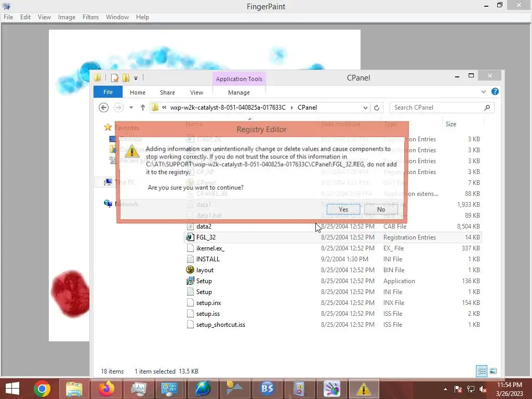Open FingerPaint taskbar icon
This screenshot has width=532, height=399.
331,389
